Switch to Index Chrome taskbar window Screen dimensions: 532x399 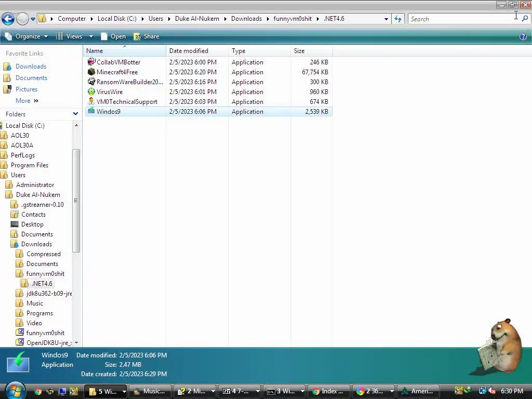328,391
